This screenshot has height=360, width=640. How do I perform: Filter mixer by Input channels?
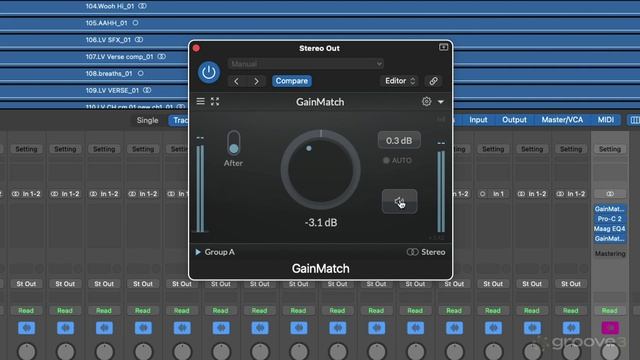coord(478,120)
